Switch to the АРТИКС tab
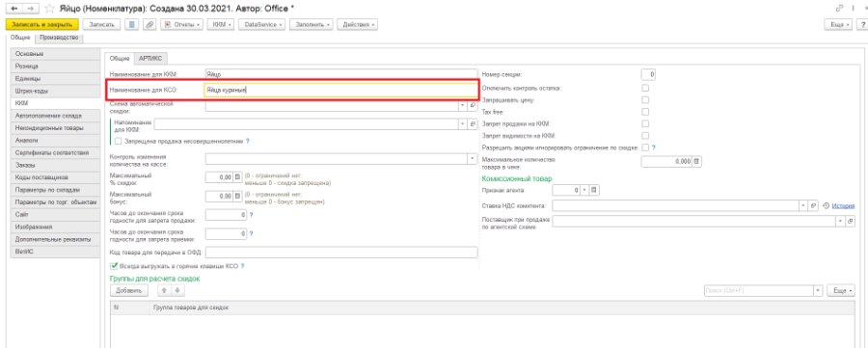The image size is (868, 348). [x=150, y=58]
